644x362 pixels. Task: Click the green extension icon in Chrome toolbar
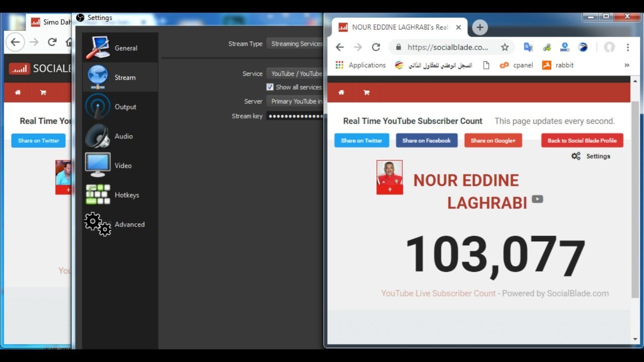pyautogui.click(x=546, y=47)
